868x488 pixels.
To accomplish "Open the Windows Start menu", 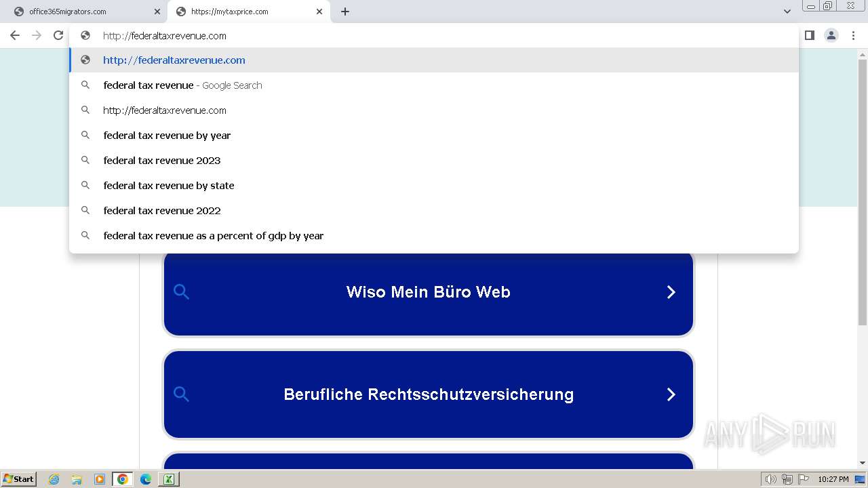I will (x=19, y=479).
